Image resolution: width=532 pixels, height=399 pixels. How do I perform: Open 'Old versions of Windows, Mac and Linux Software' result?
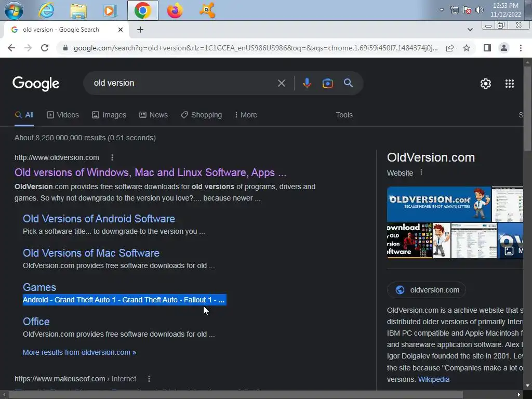point(150,172)
